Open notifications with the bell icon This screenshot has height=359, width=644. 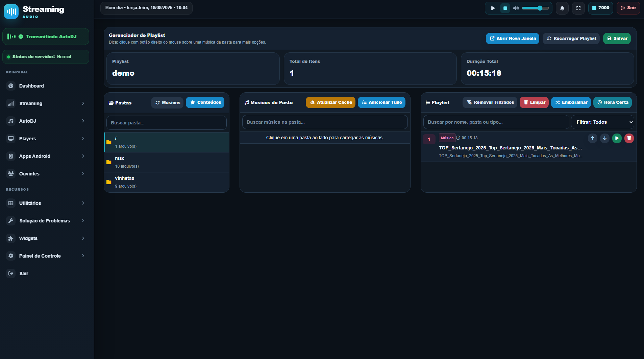click(x=562, y=8)
